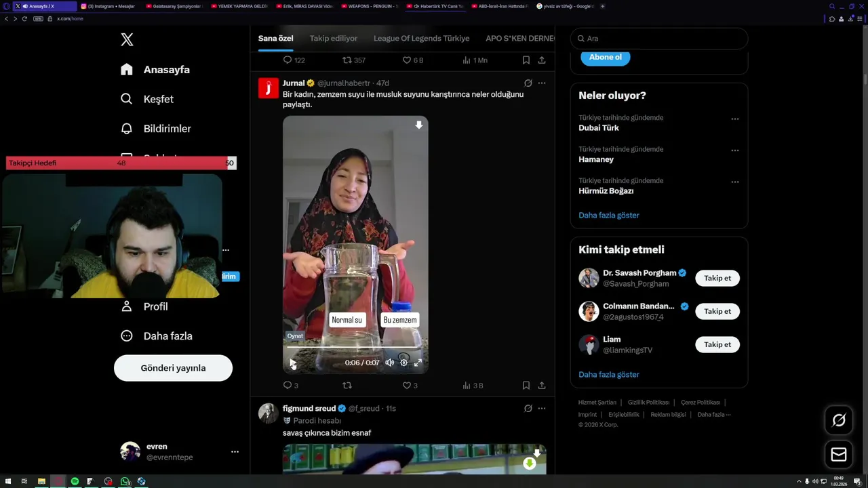868x488 pixels.
Task: Follow Liam @liamkingsTV
Action: pos(717,344)
